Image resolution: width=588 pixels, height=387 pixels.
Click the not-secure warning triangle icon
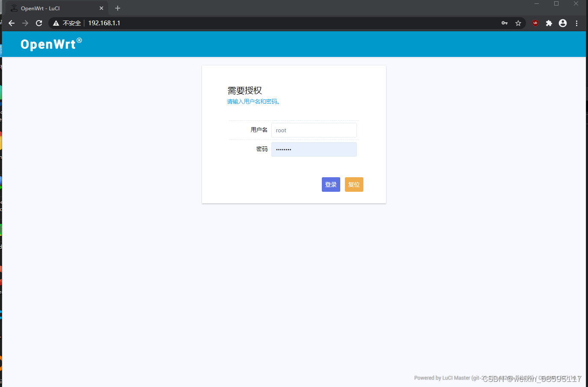tap(56, 23)
